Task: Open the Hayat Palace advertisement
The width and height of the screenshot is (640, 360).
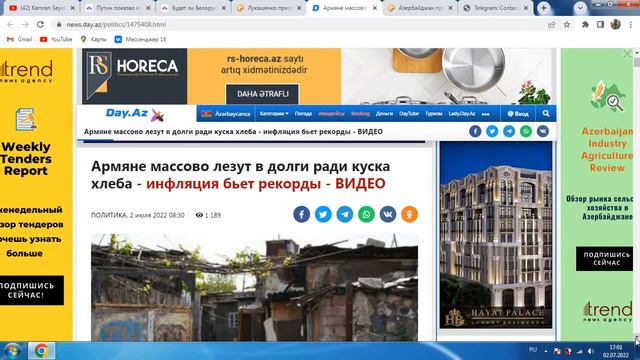Action: click(x=496, y=235)
